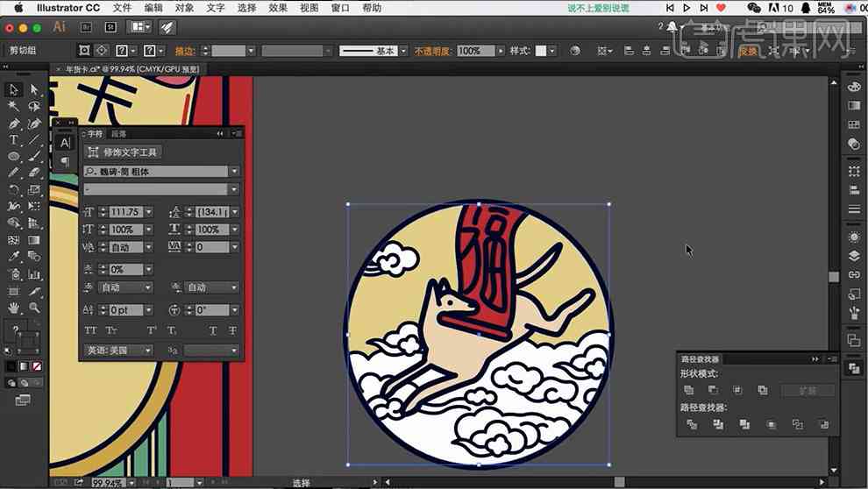Open the language dropdown 英语: 美国
Image resolution: width=868 pixels, height=489 pixels.
(x=117, y=351)
